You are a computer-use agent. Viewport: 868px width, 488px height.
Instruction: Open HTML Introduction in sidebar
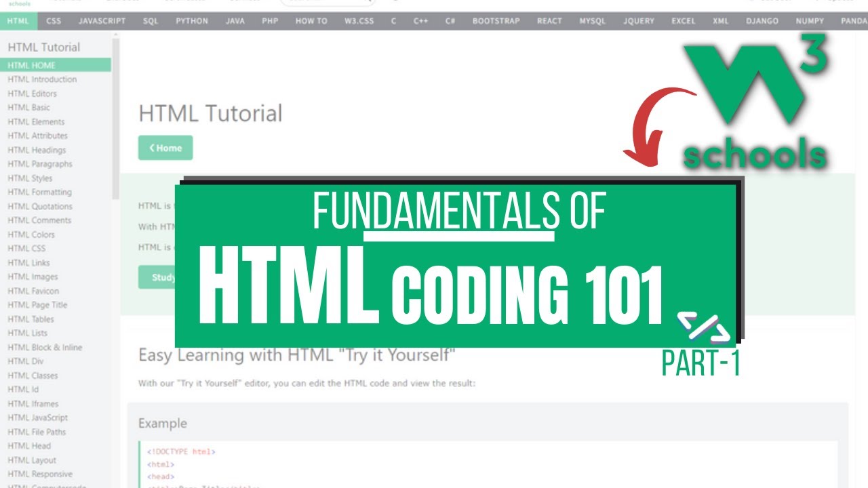click(x=42, y=79)
